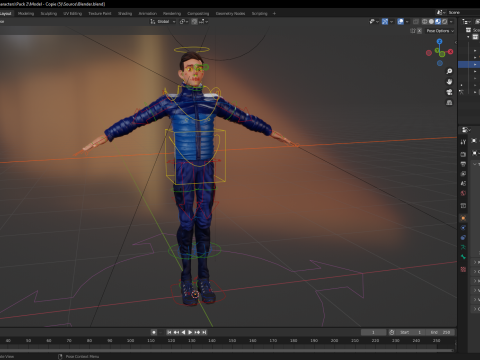The height and width of the screenshot is (360, 480).
Task: Switch to solid viewport shading
Action: pos(431,22)
